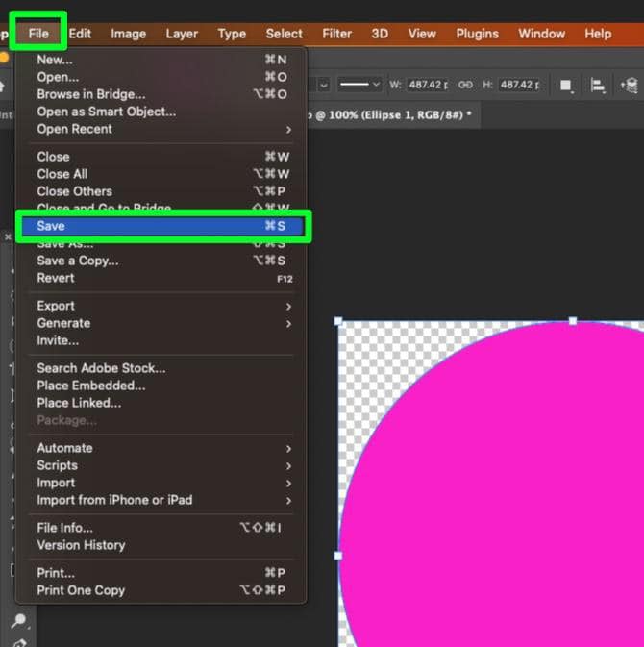Open the Help menu
Screen dimensions: 644x647
(x=598, y=34)
